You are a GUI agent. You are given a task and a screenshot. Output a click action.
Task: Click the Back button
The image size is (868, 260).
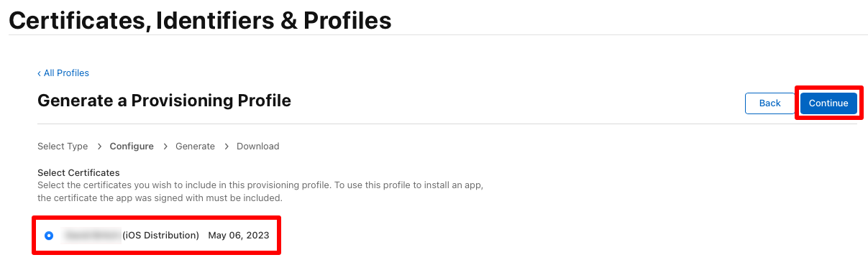769,103
